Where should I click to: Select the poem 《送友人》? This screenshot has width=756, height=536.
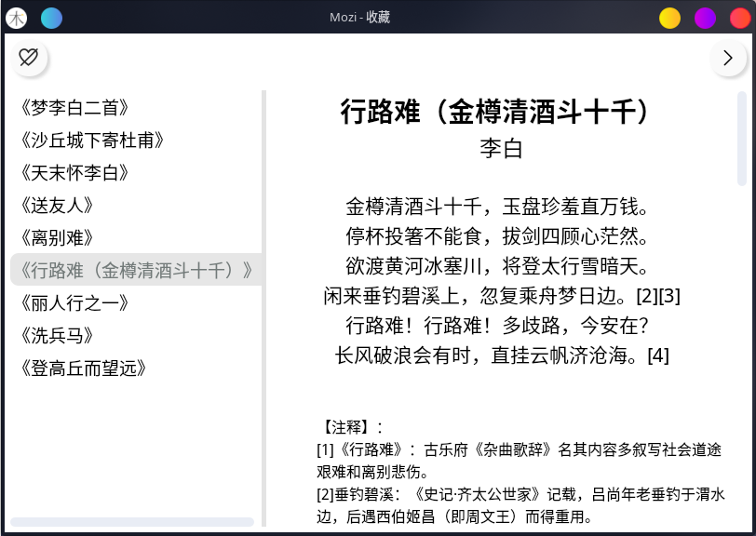click(136, 206)
